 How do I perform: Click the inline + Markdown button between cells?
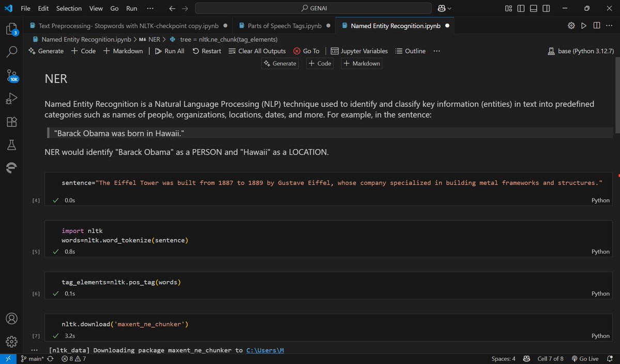point(362,63)
